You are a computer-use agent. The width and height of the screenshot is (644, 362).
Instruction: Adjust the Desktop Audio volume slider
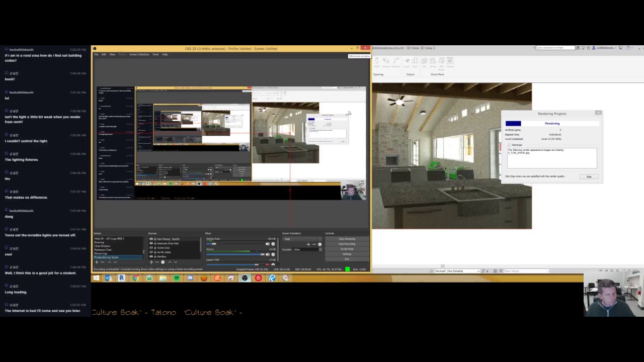235,244
